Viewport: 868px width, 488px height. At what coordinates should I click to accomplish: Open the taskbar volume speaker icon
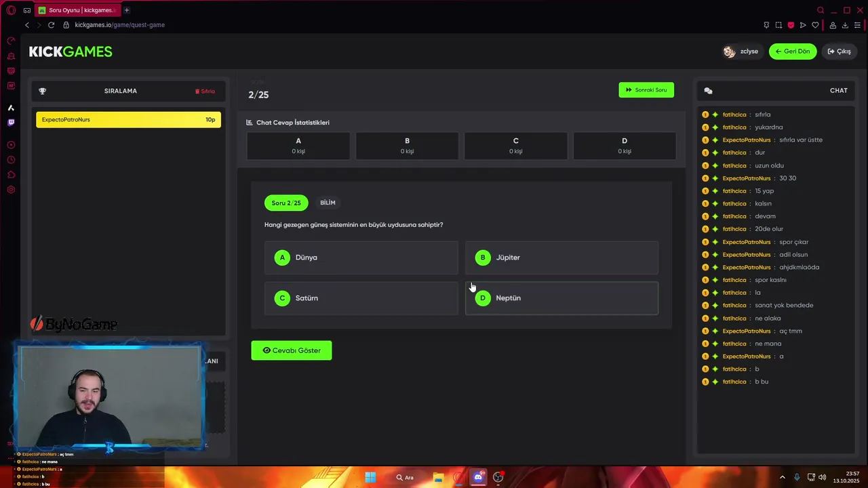tap(823, 477)
